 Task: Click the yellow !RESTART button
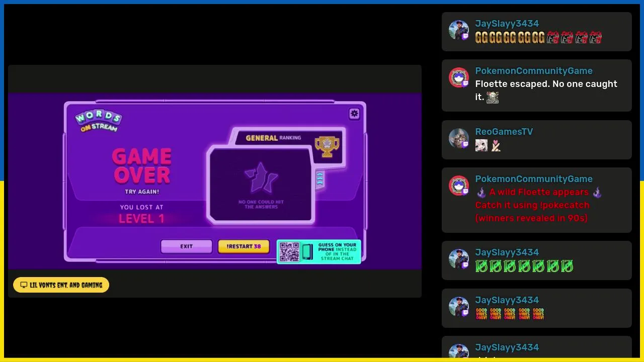244,246
